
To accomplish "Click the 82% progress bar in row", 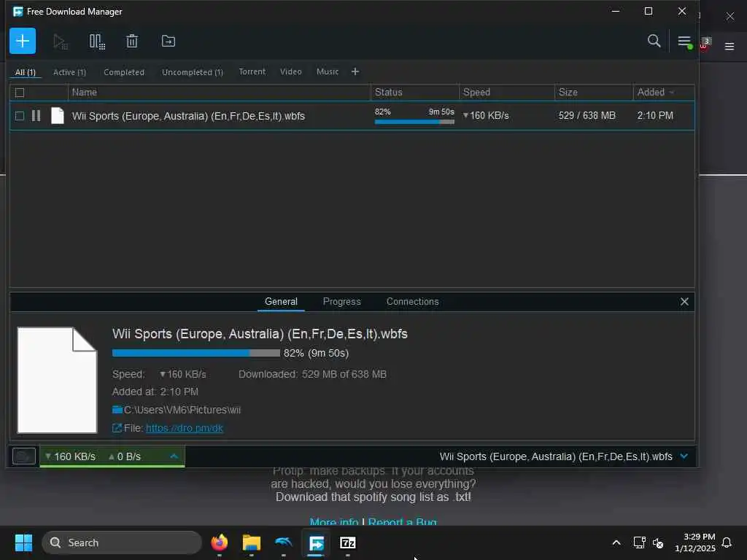I will (414, 122).
